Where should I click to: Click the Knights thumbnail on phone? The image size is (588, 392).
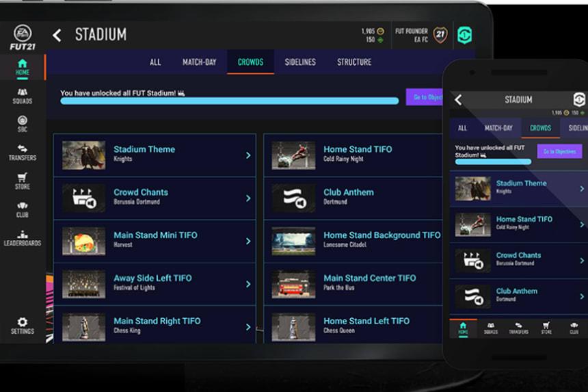[473, 189]
